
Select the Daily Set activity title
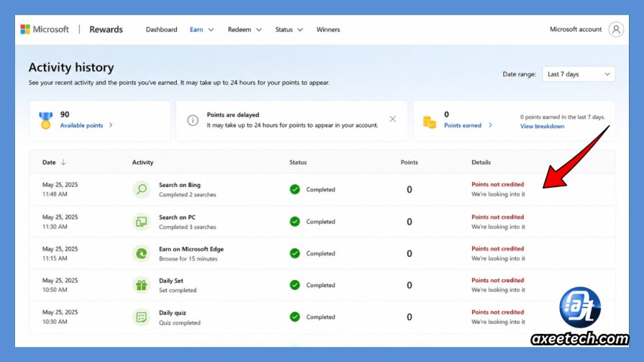(x=171, y=281)
